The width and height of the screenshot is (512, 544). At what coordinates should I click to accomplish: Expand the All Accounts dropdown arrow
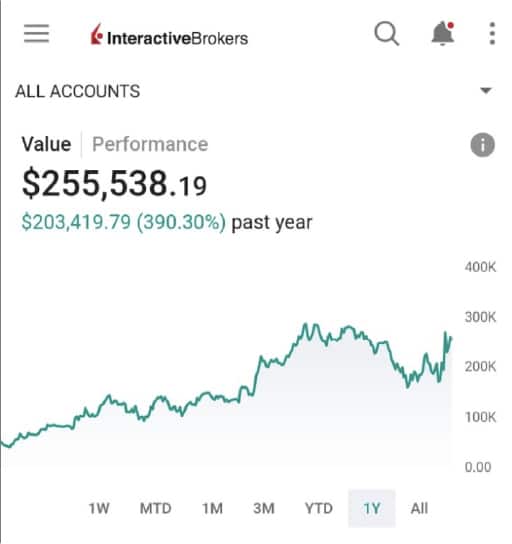point(486,91)
